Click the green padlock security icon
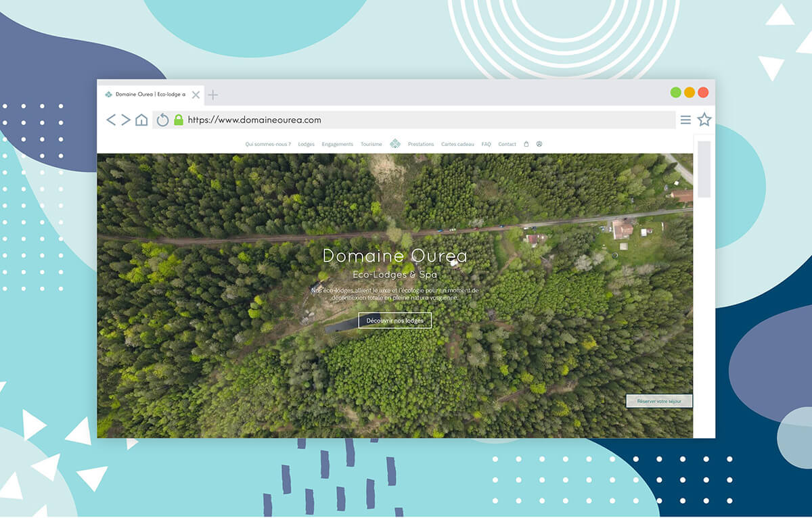This screenshot has height=518, width=812. [179, 120]
